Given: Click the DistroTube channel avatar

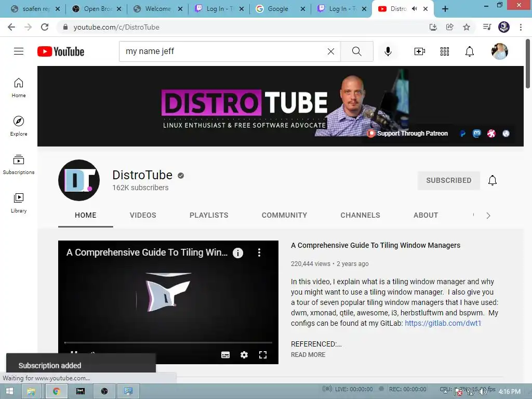Looking at the screenshot, I should (79, 180).
